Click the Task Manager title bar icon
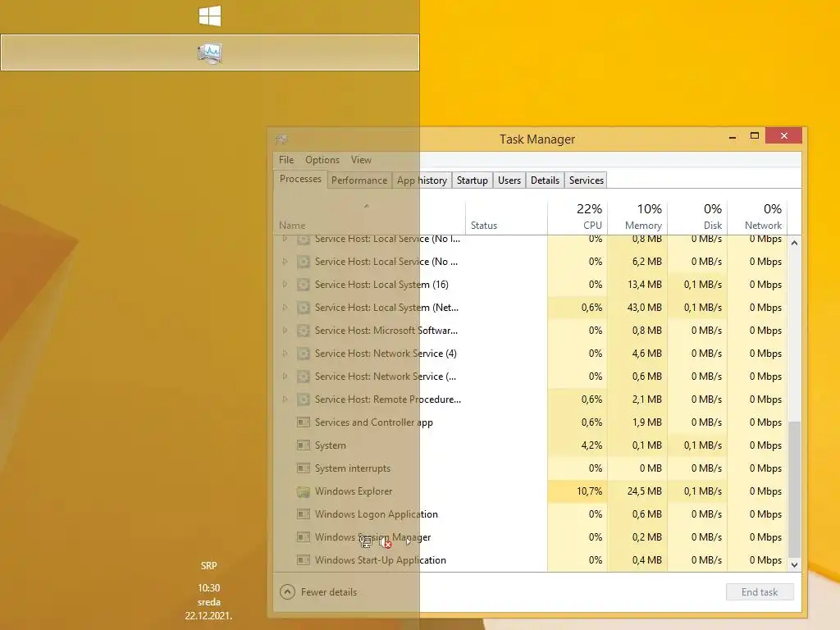The width and height of the screenshot is (840, 630). tap(281, 139)
